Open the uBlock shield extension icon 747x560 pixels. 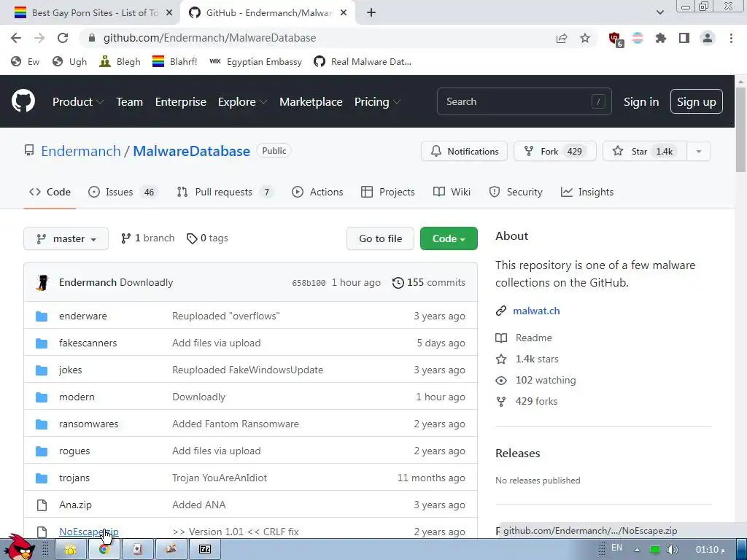click(x=616, y=39)
